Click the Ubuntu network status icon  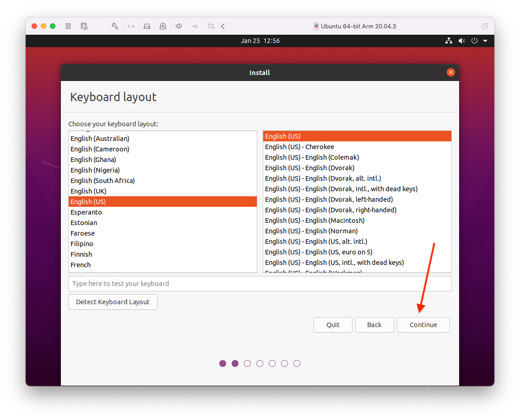coord(449,41)
